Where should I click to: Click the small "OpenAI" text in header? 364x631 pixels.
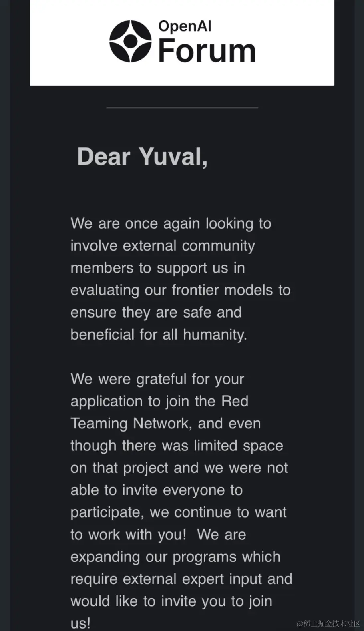185,26
